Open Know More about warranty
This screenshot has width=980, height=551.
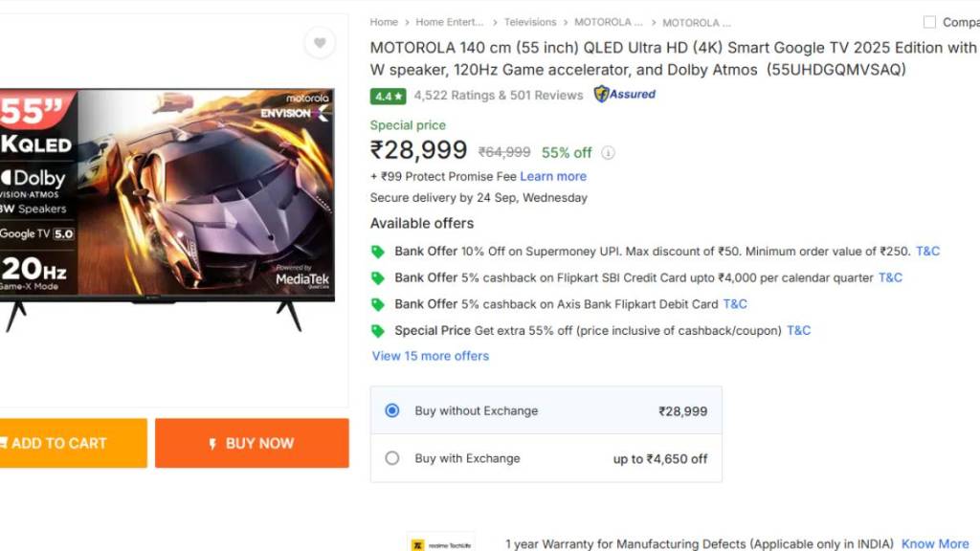(935, 544)
